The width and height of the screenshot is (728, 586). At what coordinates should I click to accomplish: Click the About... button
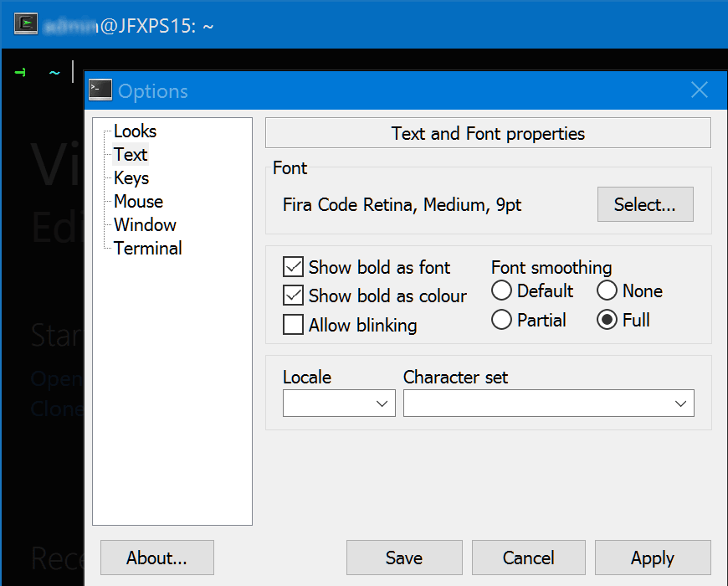point(157,558)
